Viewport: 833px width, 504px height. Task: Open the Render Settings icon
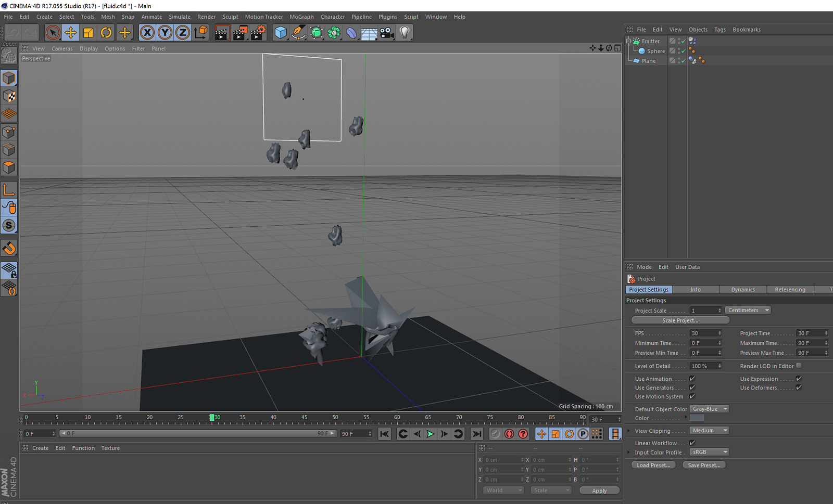(258, 33)
